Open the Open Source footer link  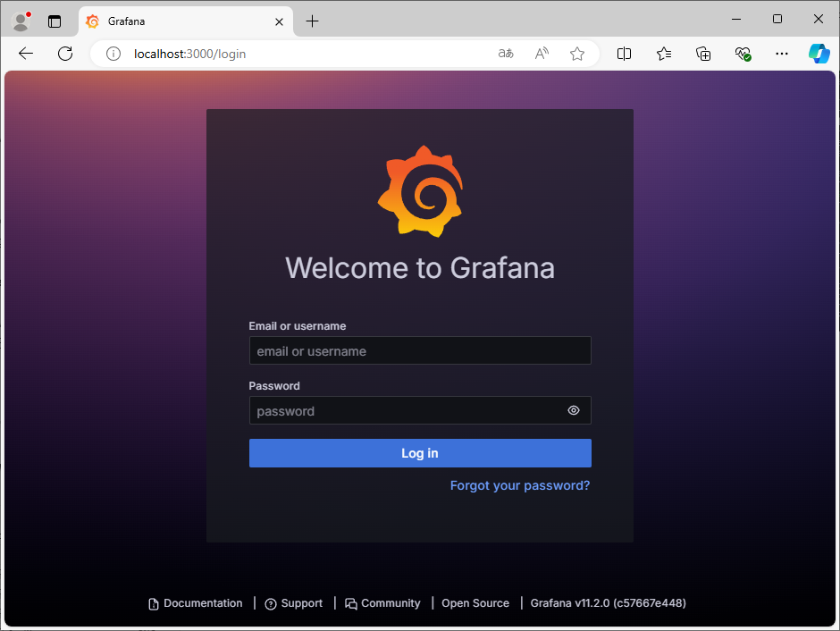(475, 603)
